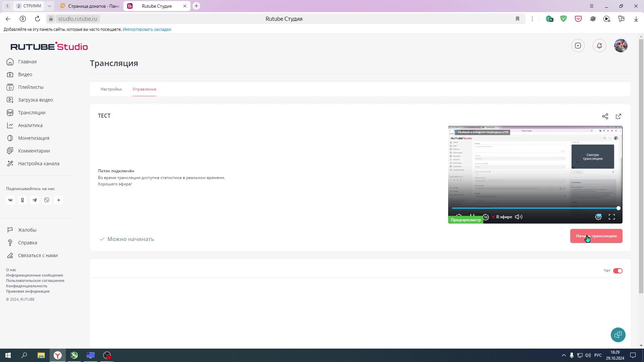Click the RUTUBE Studio logo

49,46
